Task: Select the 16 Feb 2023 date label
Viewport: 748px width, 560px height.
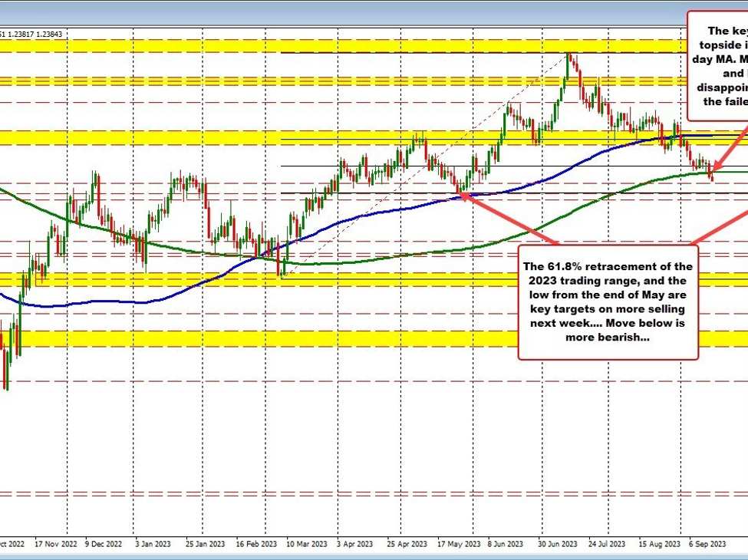Action: point(255,543)
